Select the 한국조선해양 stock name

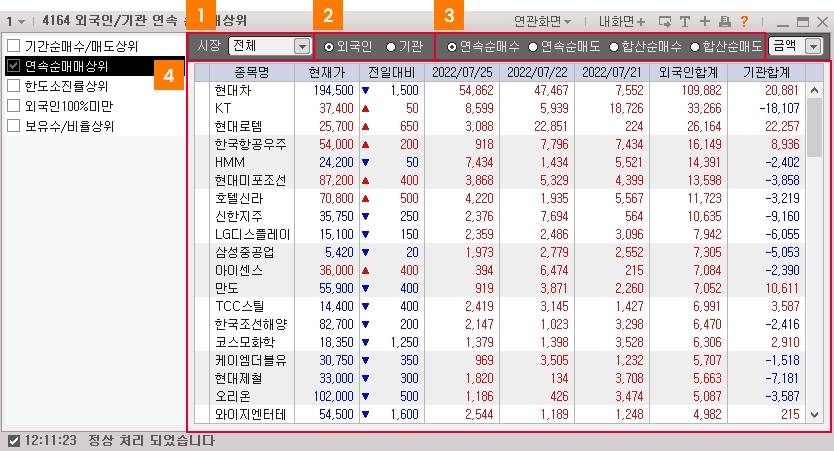point(251,324)
